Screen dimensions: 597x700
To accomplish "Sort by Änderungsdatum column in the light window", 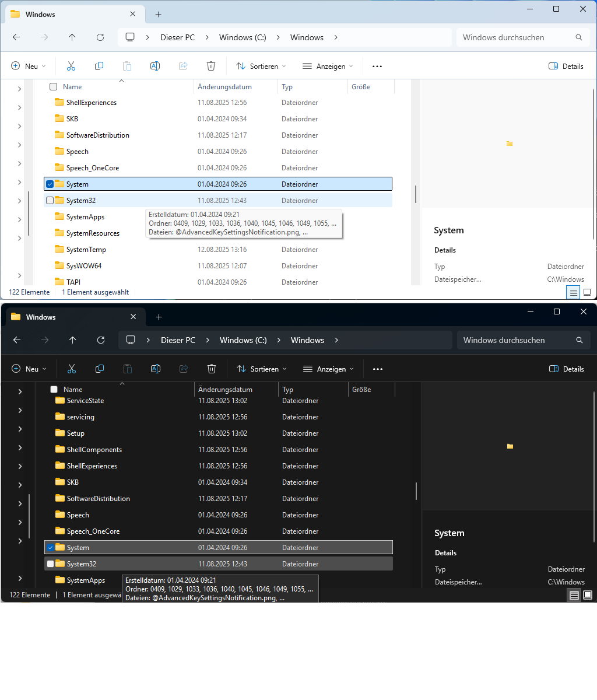I will 236,87.
